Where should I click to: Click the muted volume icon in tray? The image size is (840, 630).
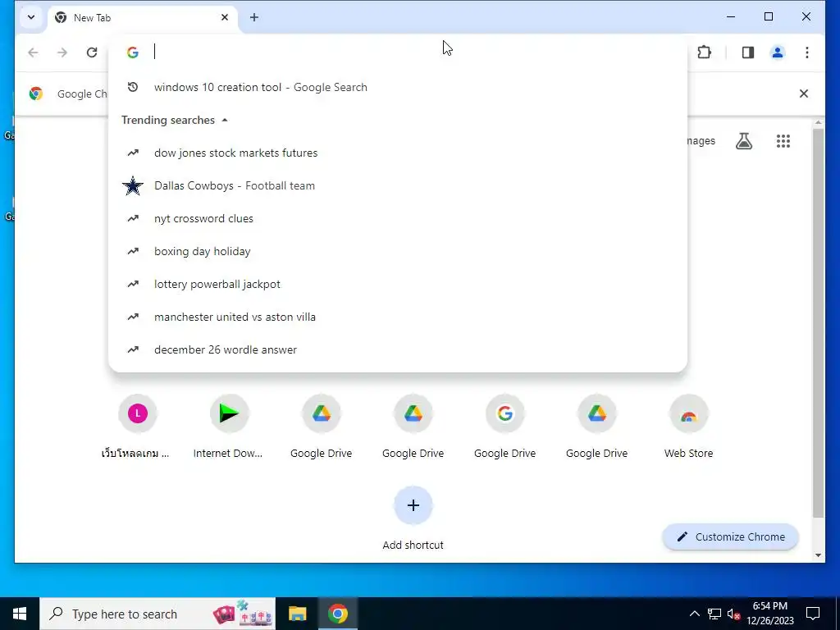(733, 614)
